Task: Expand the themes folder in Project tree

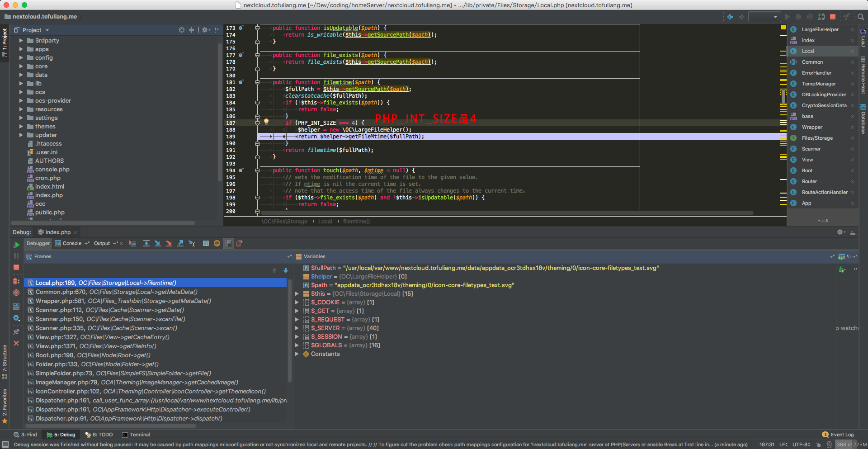Action: pos(20,127)
